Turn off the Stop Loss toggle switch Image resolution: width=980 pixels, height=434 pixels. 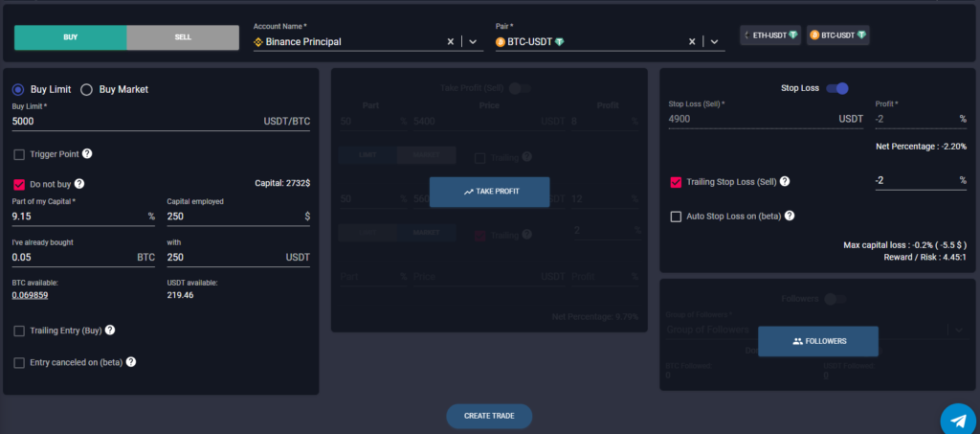click(837, 88)
